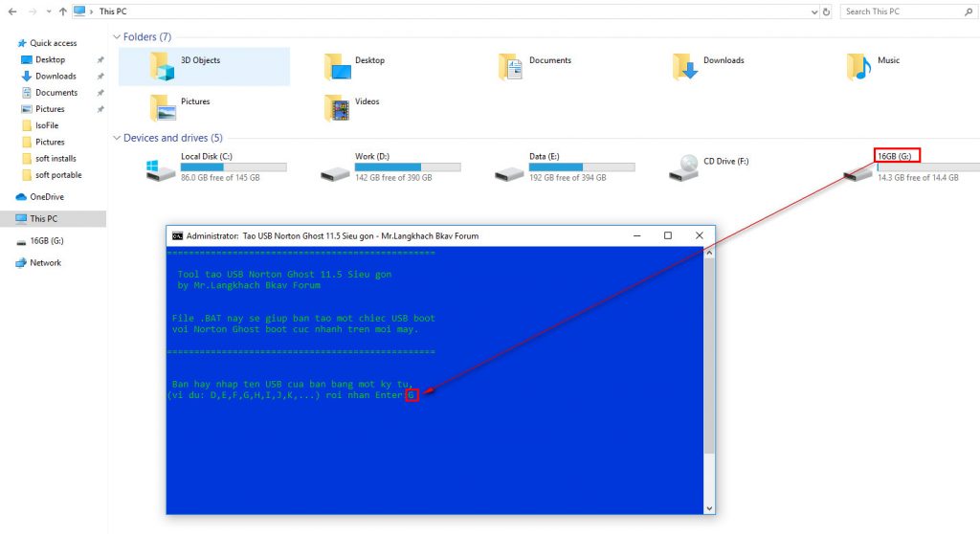Click the console scroll down arrow
Screen dimensions: 980x534
coord(709,508)
